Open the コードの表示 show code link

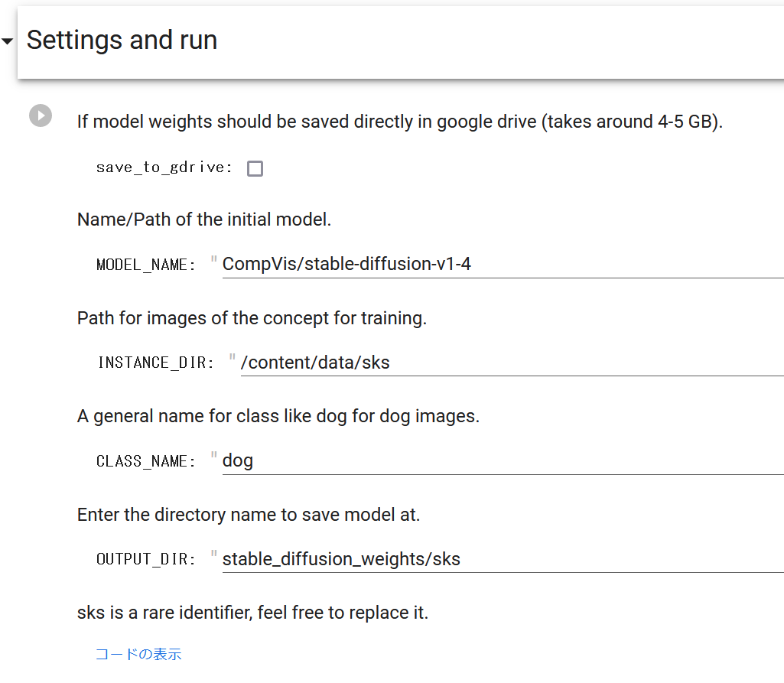coord(138,654)
